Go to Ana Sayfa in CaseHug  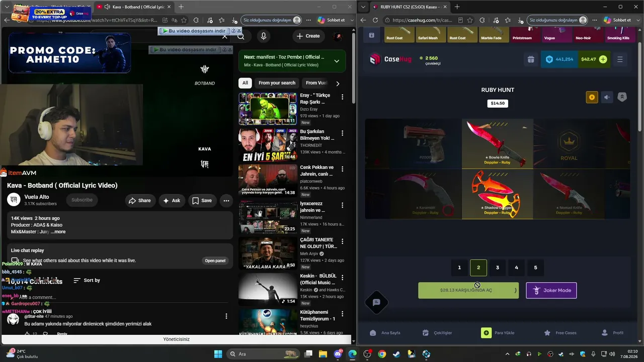coord(385,333)
